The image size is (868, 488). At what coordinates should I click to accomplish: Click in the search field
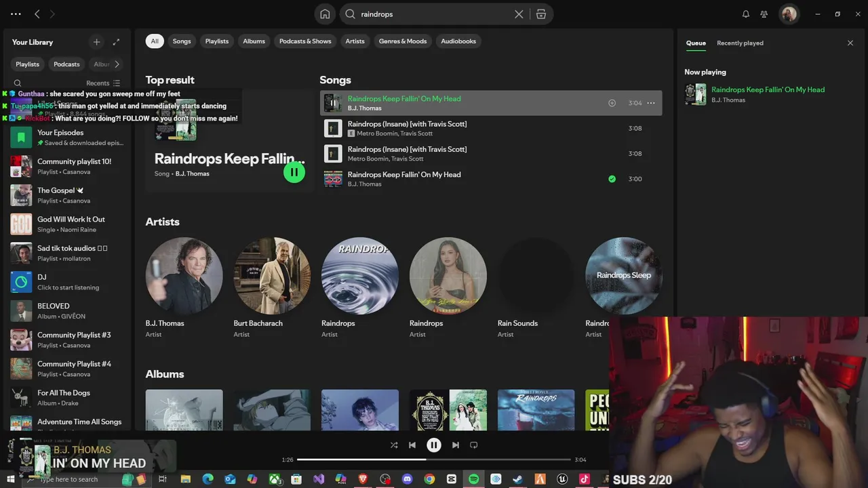(x=434, y=14)
